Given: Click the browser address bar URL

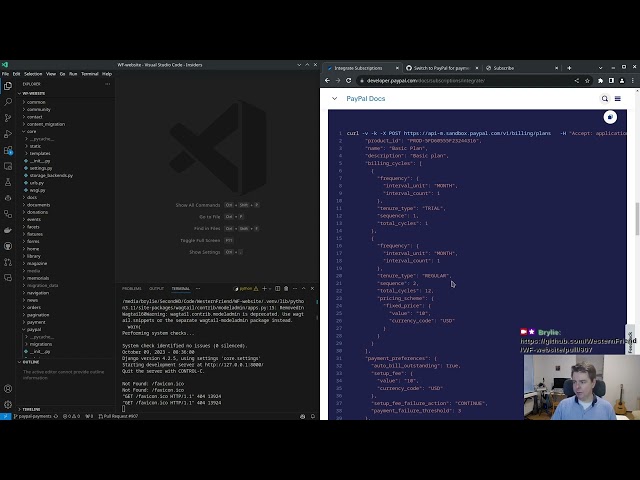Looking at the screenshot, I should point(425,81).
